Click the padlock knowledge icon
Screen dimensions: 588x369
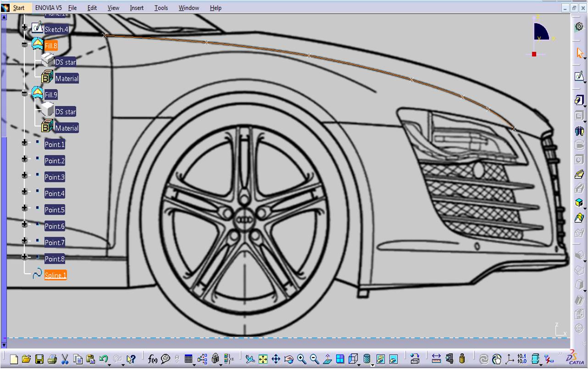coord(215,358)
